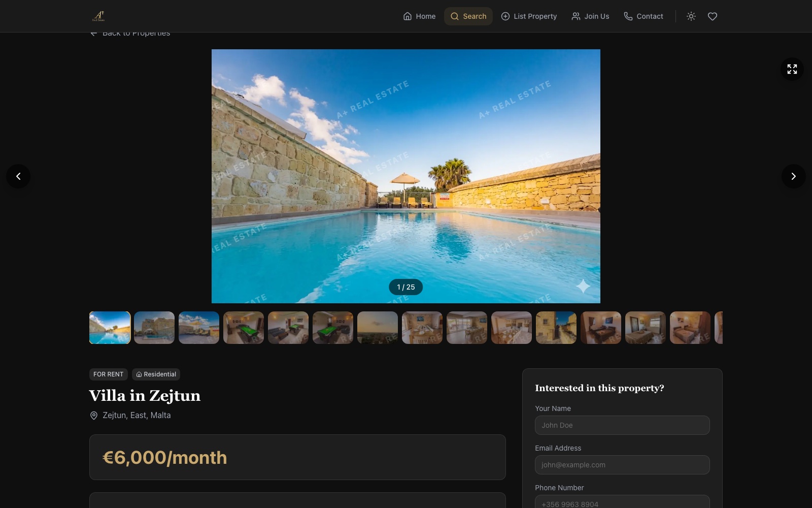
Task: Select the fifth thumbnail, pool table with window
Action: (288, 328)
